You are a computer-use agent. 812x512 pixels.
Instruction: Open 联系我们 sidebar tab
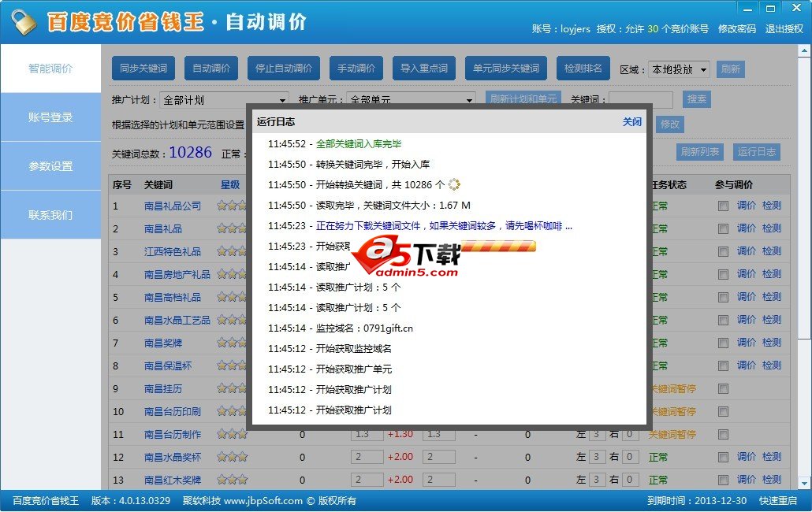click(50, 214)
